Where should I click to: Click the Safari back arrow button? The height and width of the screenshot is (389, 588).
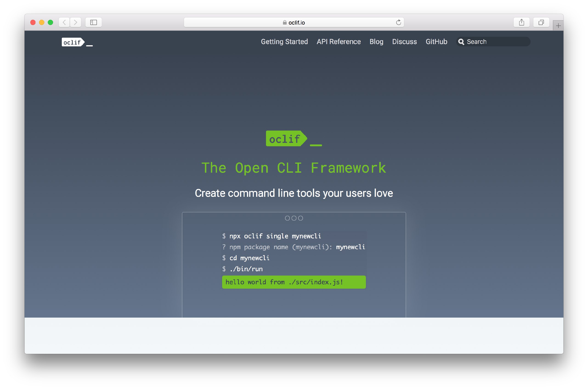pyautogui.click(x=64, y=22)
